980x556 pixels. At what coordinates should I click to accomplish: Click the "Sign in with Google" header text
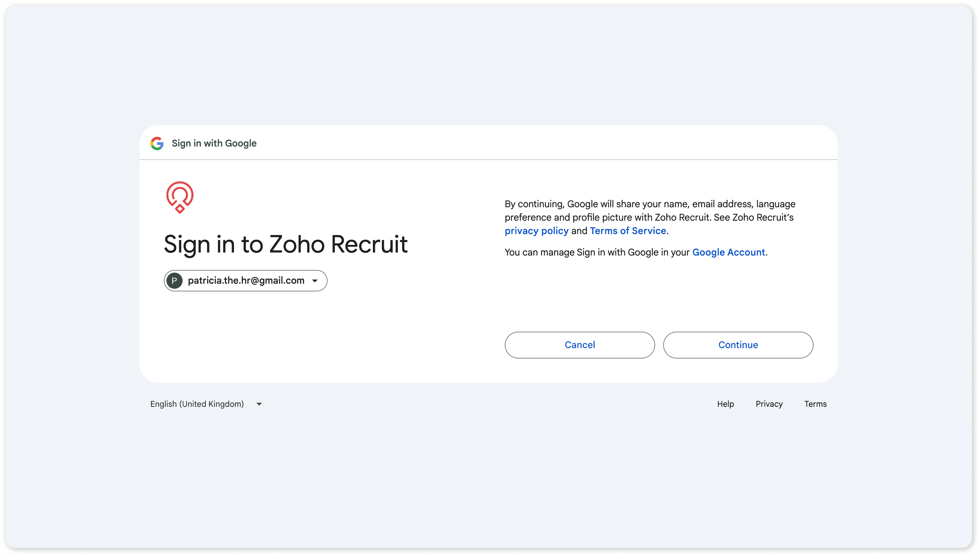(x=214, y=144)
